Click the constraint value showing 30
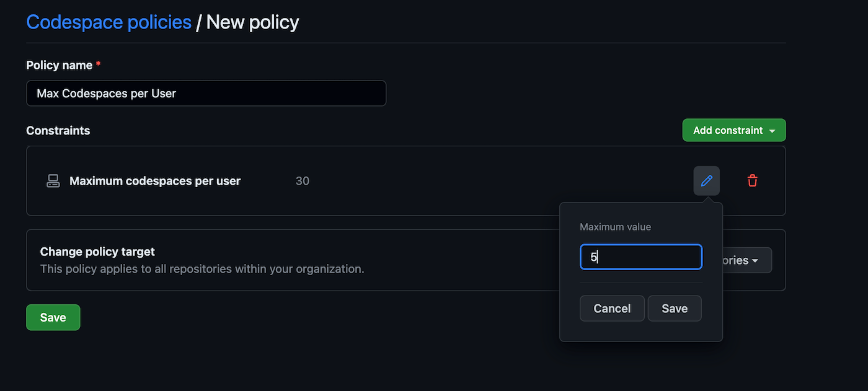 pyautogui.click(x=302, y=180)
